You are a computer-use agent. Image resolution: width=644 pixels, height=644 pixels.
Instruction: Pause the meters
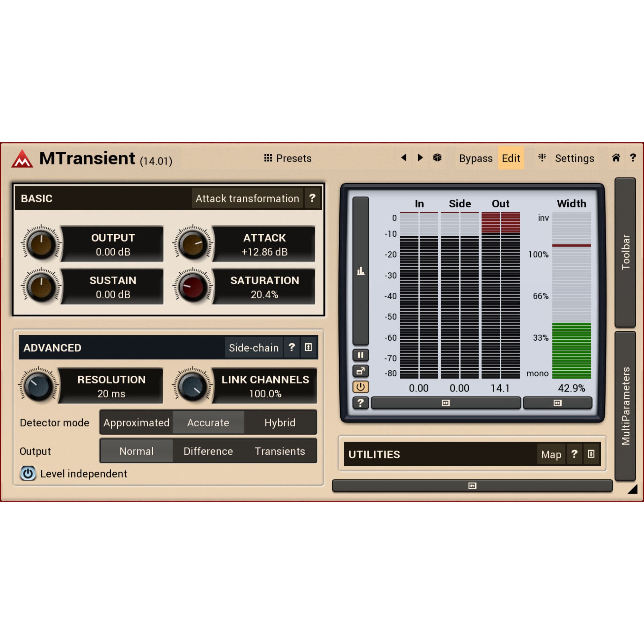pyautogui.click(x=361, y=355)
